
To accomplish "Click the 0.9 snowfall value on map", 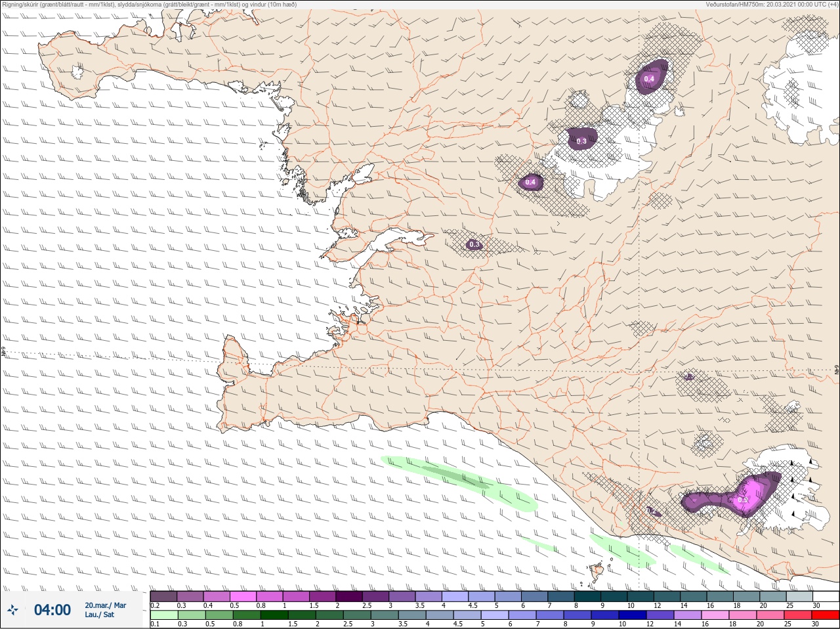I will (742, 500).
